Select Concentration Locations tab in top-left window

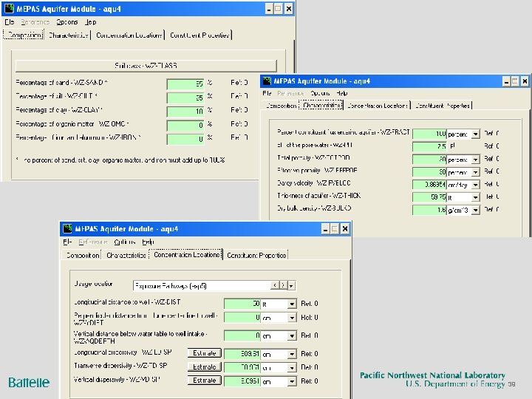pyautogui.click(x=129, y=35)
